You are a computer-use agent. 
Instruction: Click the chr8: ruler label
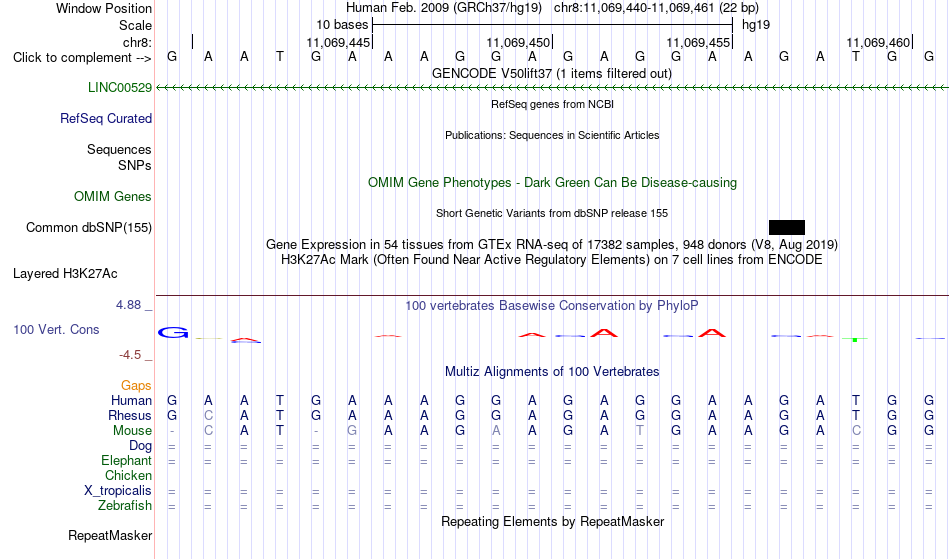[137, 42]
